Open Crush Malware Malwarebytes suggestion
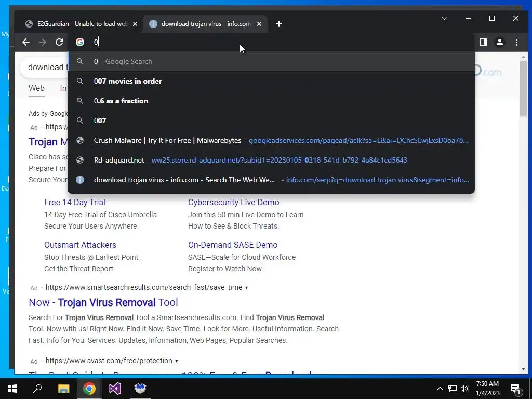This screenshot has height=399, width=532. coord(271,140)
